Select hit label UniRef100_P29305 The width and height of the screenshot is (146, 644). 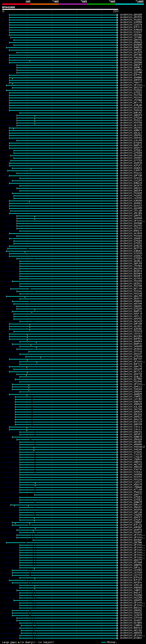(x=131, y=254)
